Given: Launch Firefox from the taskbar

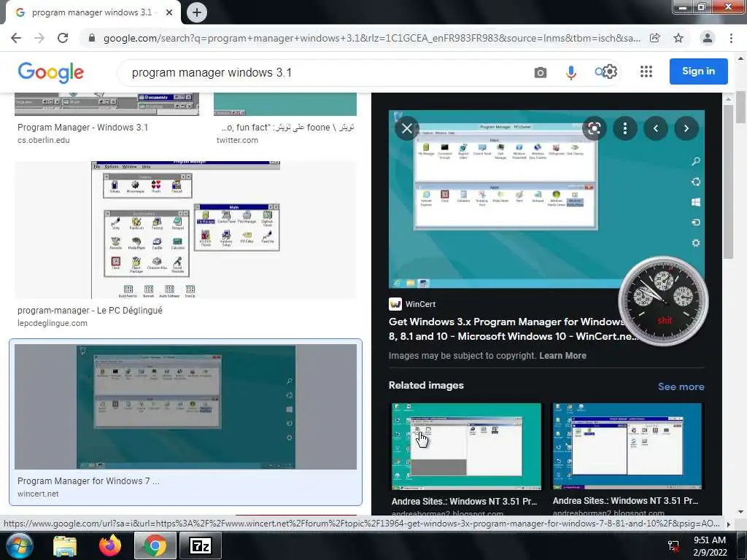Looking at the screenshot, I should click(110, 545).
